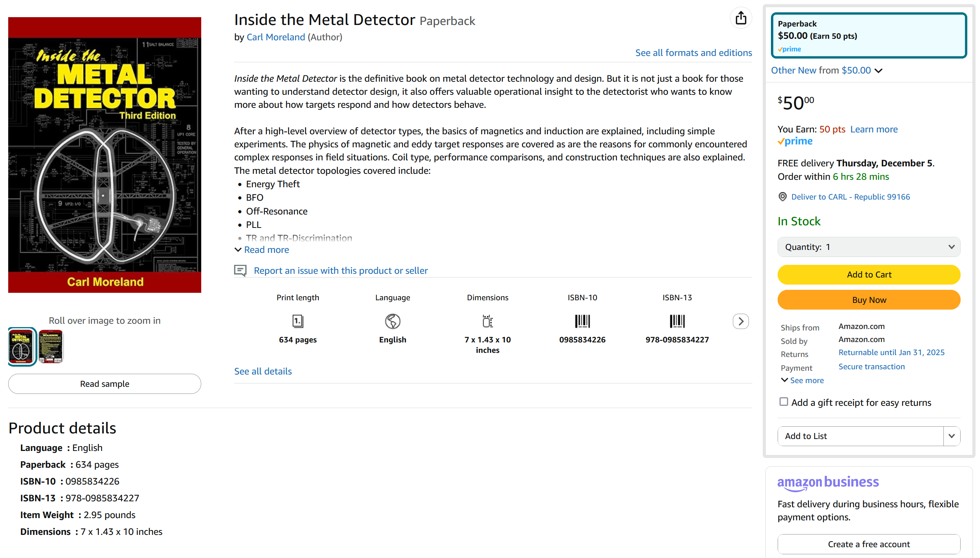
Task: Click the delivery location pin icon
Action: pyautogui.click(x=783, y=197)
